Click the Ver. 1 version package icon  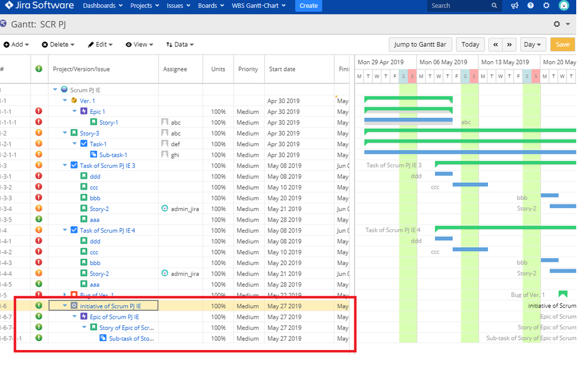(x=74, y=101)
